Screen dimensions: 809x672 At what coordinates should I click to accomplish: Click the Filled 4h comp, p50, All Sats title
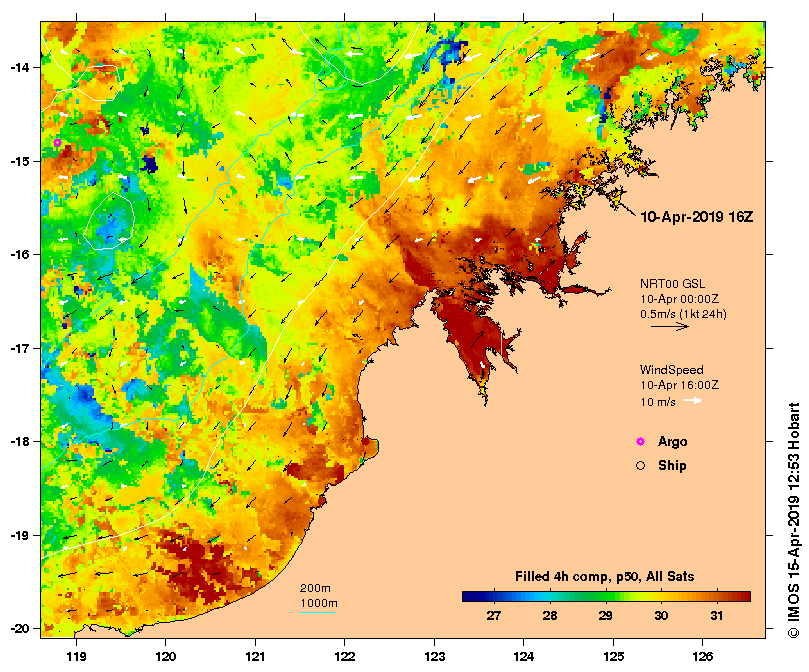tap(605, 577)
